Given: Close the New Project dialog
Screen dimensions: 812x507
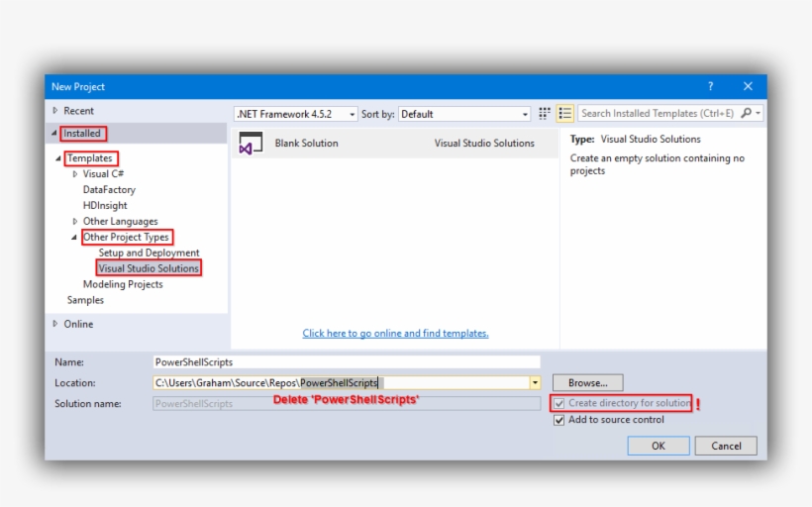Looking at the screenshot, I should click(748, 86).
